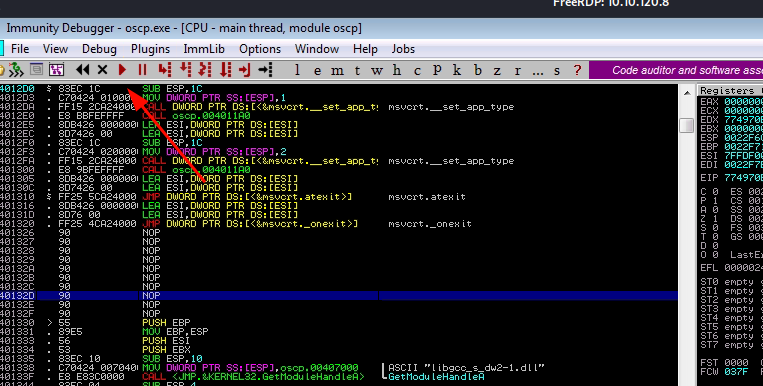
Task: Select the highlighted NOP row at 40132D
Action: pos(339,295)
